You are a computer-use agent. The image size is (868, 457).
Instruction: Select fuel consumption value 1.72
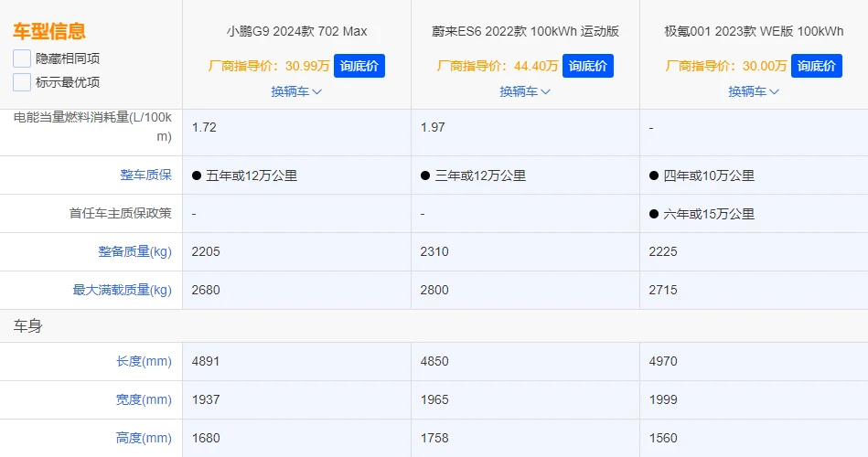204,127
